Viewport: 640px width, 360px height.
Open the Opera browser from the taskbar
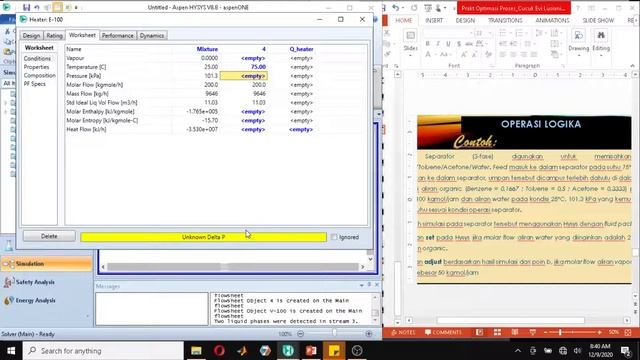tap(219, 351)
